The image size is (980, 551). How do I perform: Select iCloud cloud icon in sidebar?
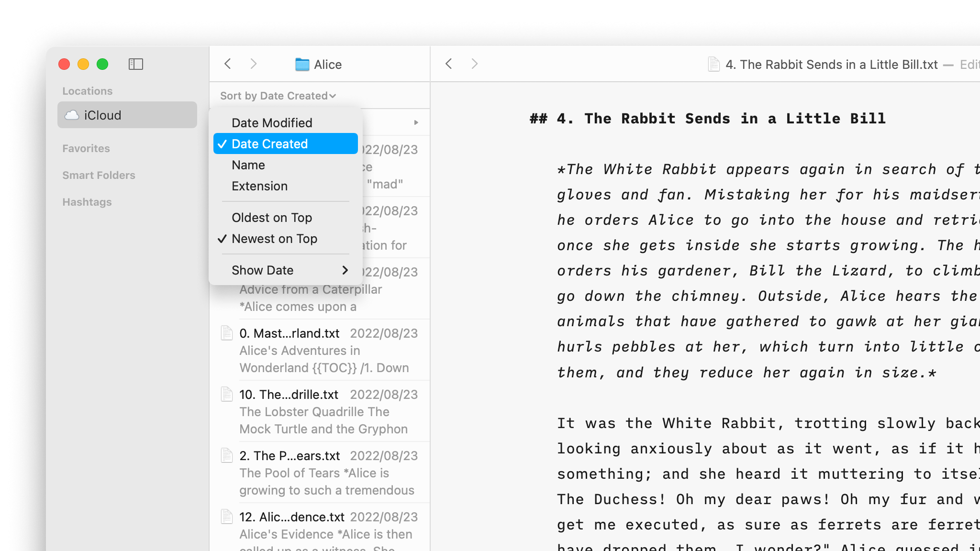pos(72,115)
